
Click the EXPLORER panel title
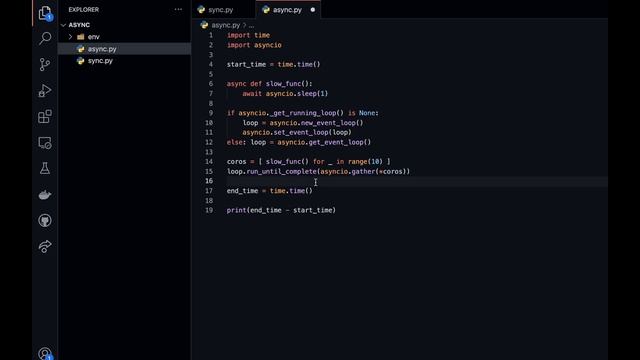(x=84, y=9)
